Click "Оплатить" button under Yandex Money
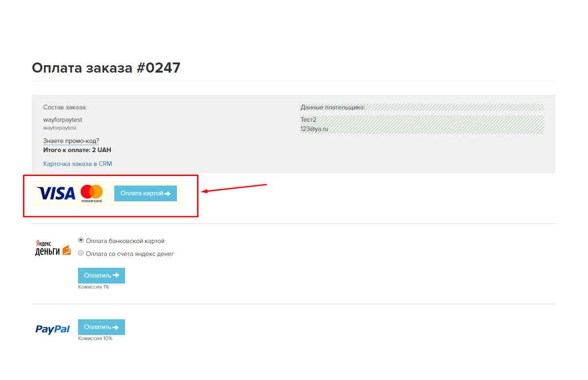 pyautogui.click(x=101, y=276)
